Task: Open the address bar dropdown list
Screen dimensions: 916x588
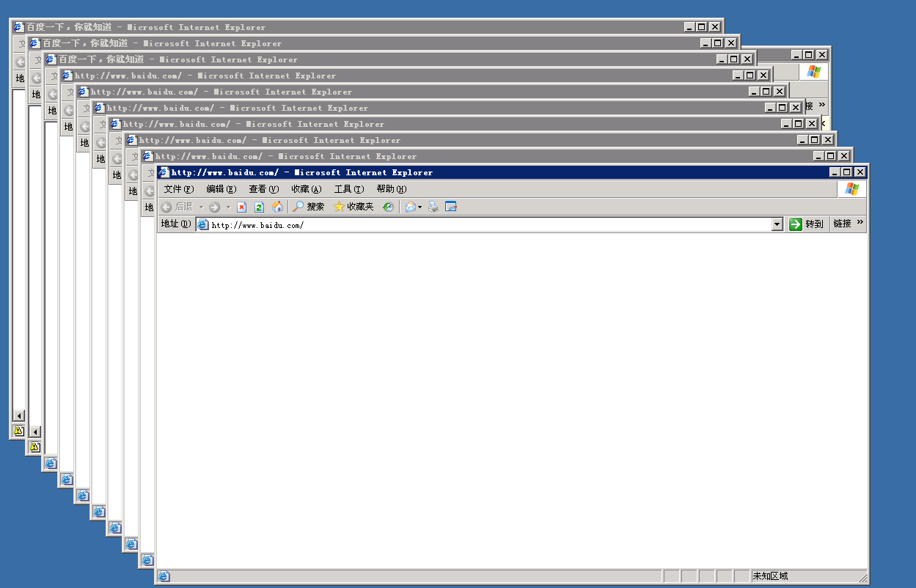Action: 777,225
